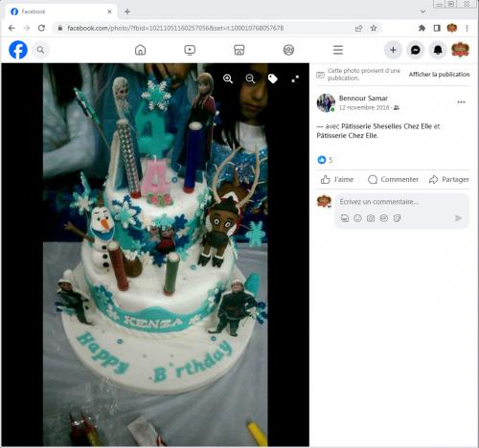View site info lock icon

59,28
